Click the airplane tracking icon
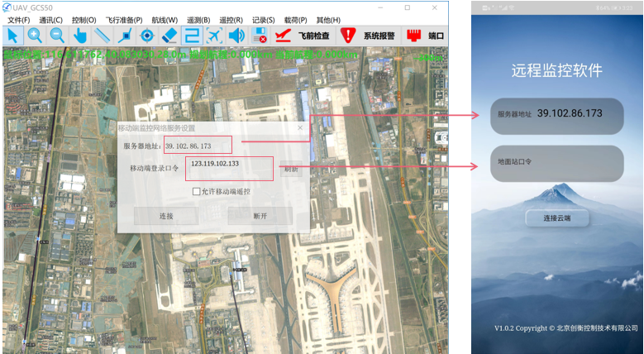644x354 pixels. click(x=214, y=36)
